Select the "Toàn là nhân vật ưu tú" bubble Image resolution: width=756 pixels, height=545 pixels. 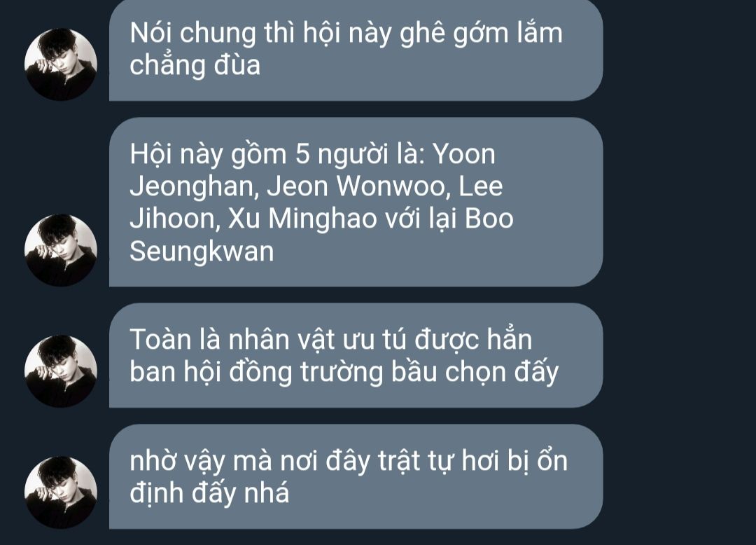coord(356,355)
